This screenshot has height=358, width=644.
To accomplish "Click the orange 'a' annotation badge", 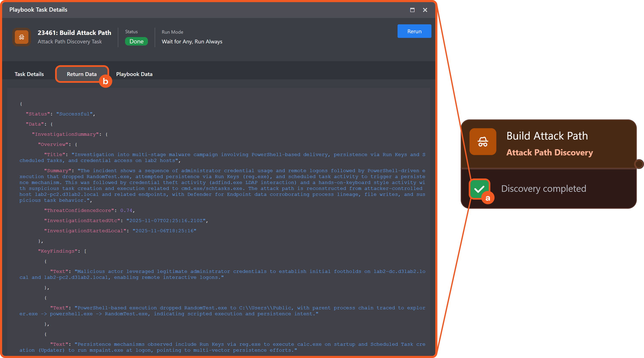I will pos(487,198).
